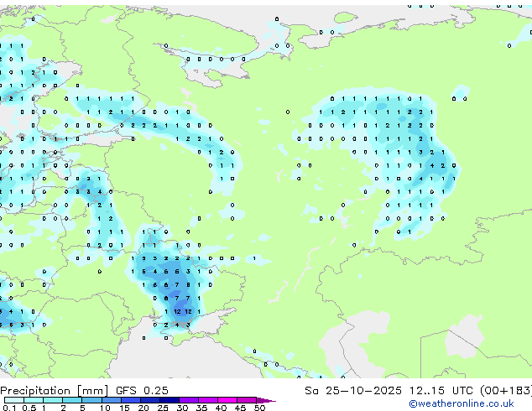This screenshot has width=532, height=411.
Task: Select the 5–10 mm legend swatch
Action: [x=91, y=400]
